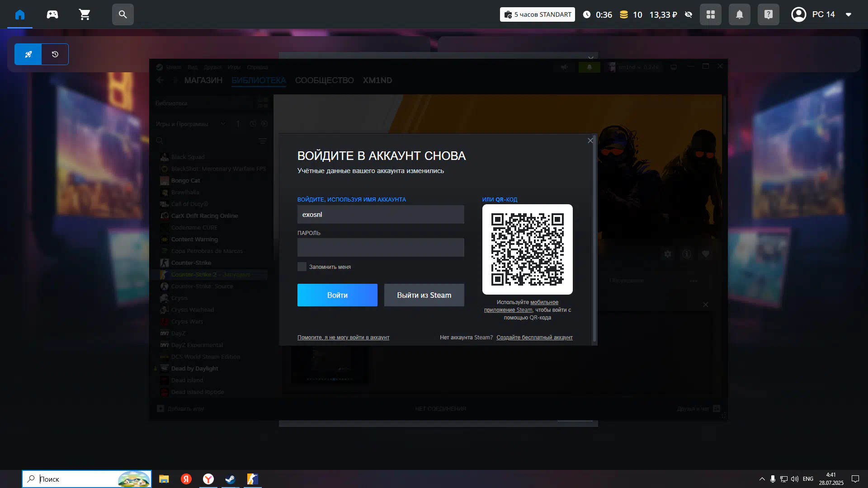Image resolution: width=868 pixels, height=488 pixels.
Task: Click game info icon
Action: 687,254
